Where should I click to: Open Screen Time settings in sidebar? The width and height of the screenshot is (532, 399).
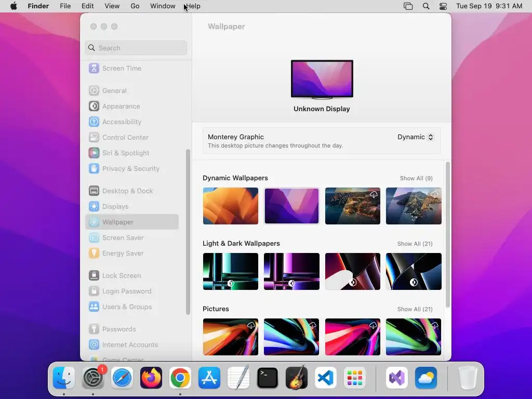click(132, 68)
